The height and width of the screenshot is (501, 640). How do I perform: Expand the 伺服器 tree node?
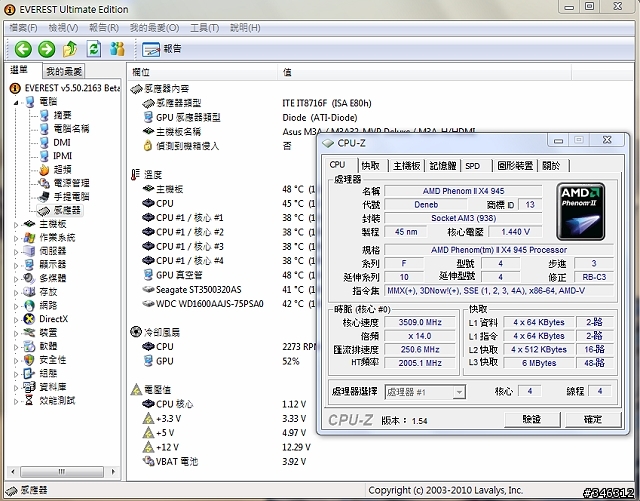16,252
